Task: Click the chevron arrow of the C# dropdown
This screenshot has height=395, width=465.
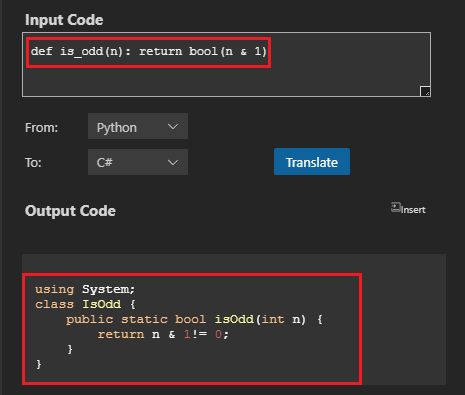Action: (173, 162)
